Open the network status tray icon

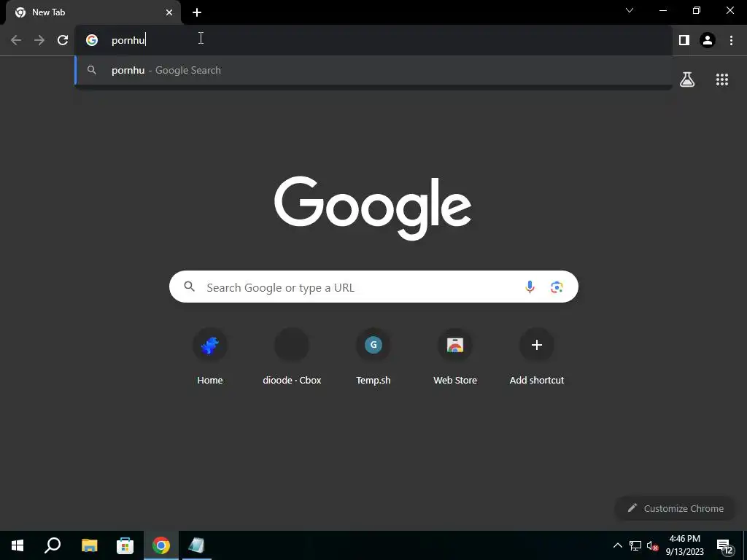pyautogui.click(x=635, y=545)
